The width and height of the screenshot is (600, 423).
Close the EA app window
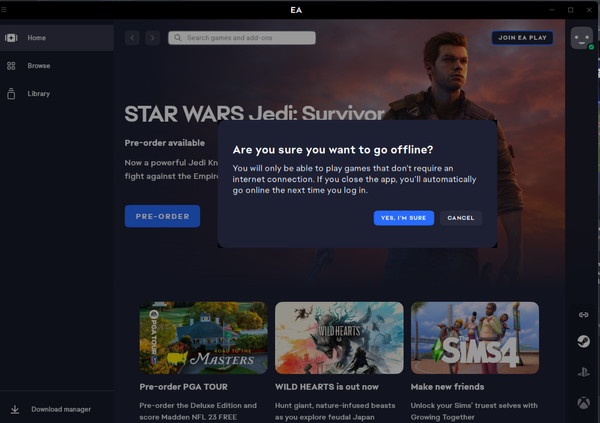point(589,10)
